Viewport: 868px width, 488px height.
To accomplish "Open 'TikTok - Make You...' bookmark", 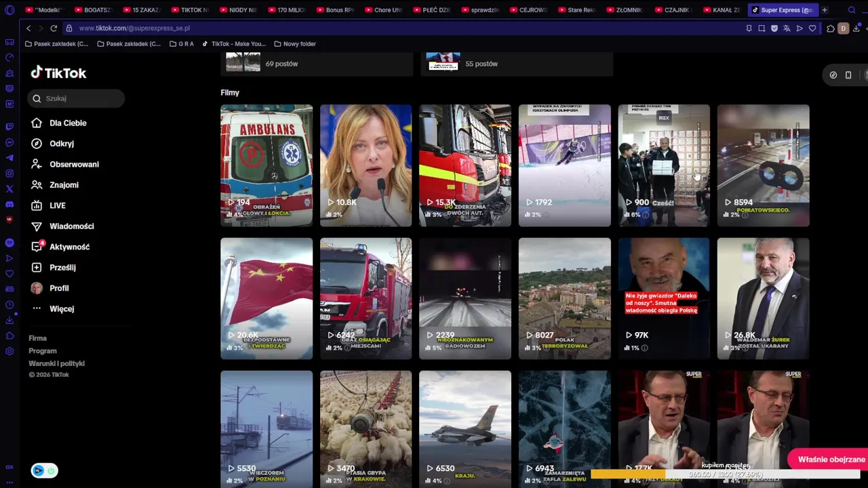I will [x=234, y=44].
